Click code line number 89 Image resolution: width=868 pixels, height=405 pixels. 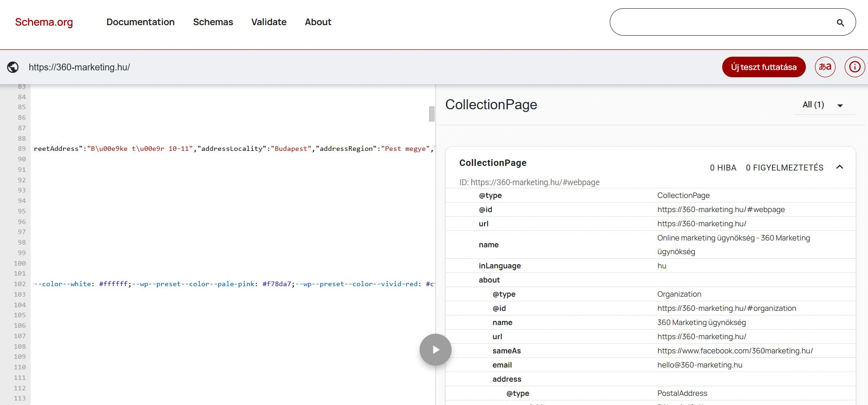point(22,149)
